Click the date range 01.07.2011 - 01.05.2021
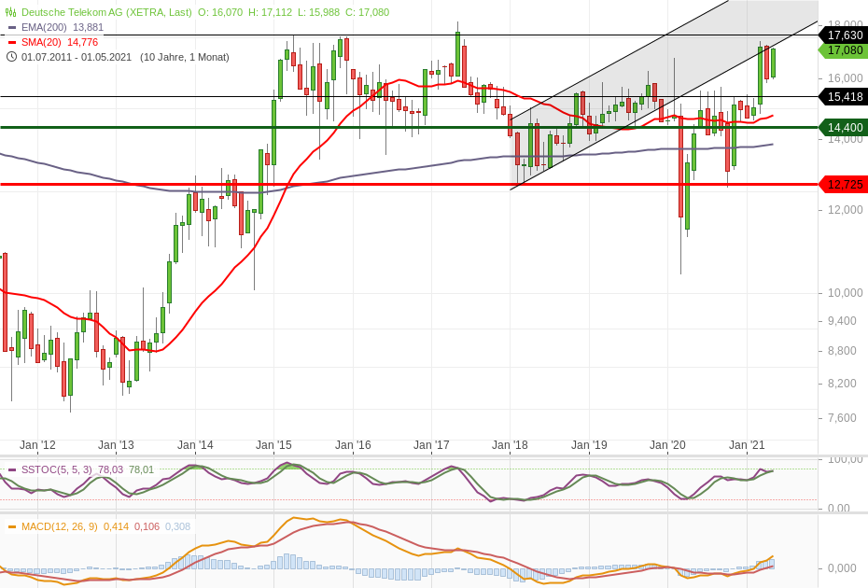This screenshot has height=588, width=868. click(x=77, y=57)
